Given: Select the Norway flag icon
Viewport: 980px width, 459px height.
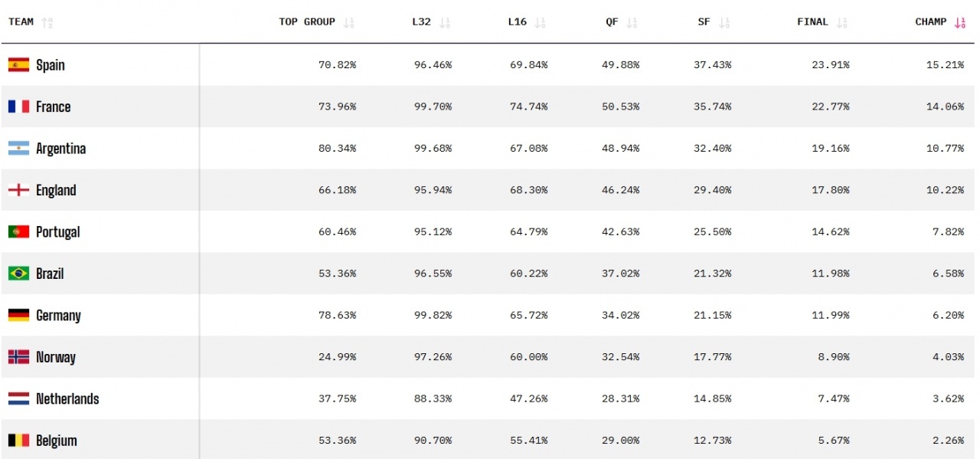Looking at the screenshot, I should pyautogui.click(x=18, y=357).
